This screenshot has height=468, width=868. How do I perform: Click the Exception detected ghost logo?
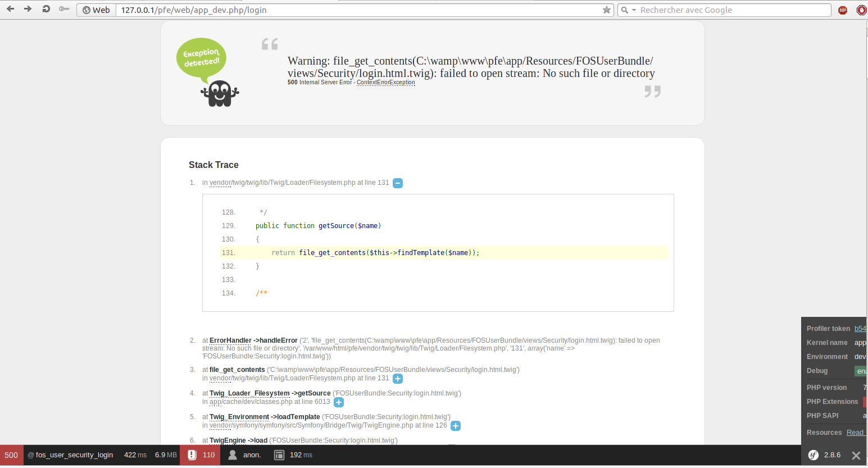pos(209,72)
